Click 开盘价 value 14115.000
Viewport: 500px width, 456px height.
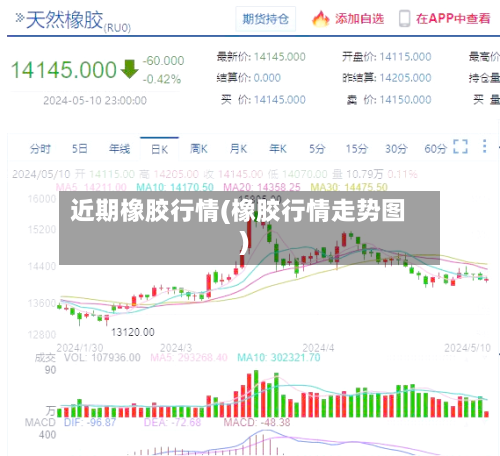[405, 57]
